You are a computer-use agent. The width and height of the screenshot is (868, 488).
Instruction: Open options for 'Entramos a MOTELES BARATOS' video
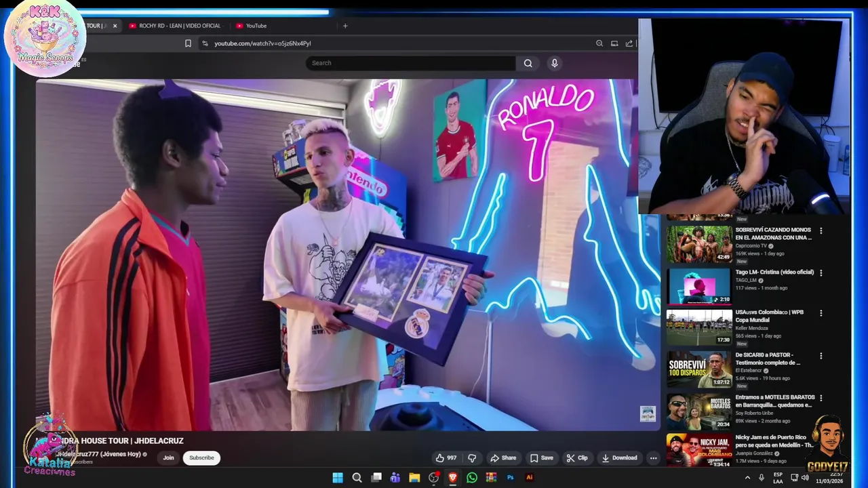pyautogui.click(x=821, y=398)
